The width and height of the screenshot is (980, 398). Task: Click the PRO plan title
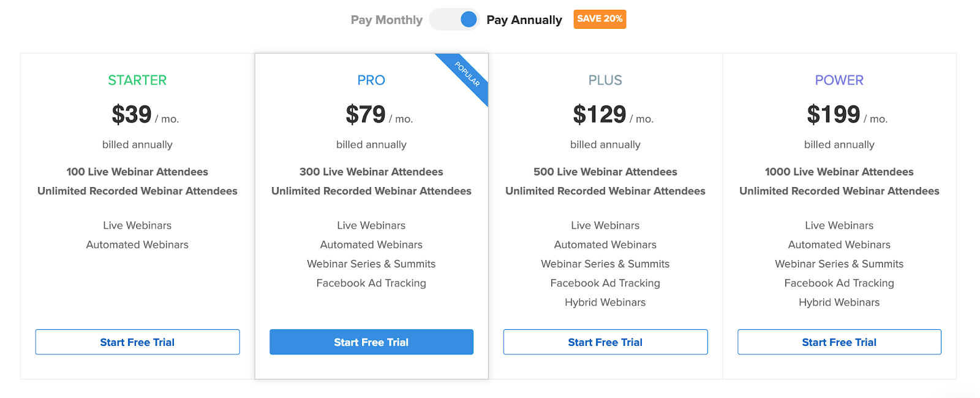tap(371, 80)
